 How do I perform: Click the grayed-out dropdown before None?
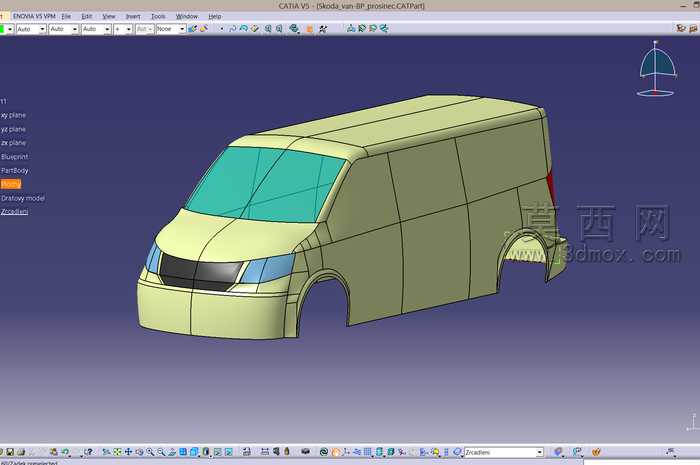pyautogui.click(x=145, y=29)
